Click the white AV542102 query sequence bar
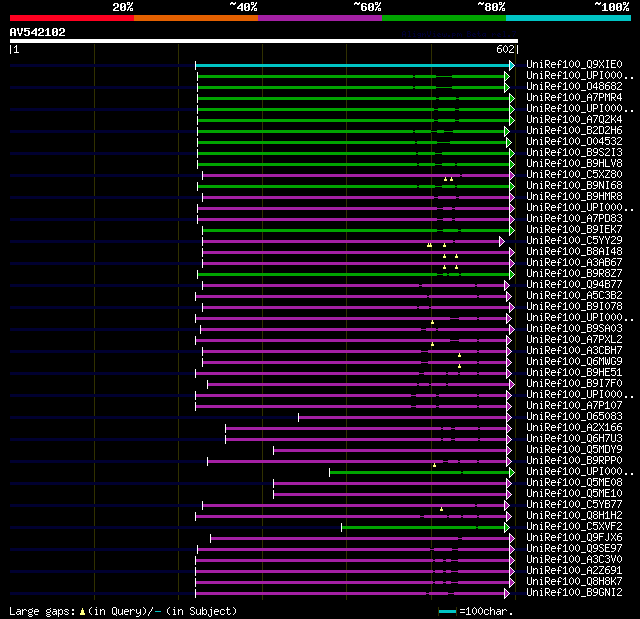This screenshot has width=640, height=619. pos(264,41)
